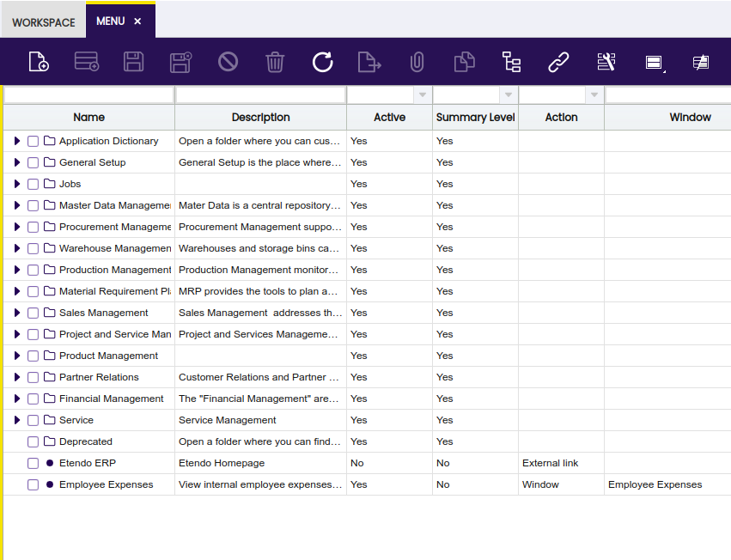Tick the Sales Management row checkbox
Screen dimensions: 731x560
[x=34, y=313]
